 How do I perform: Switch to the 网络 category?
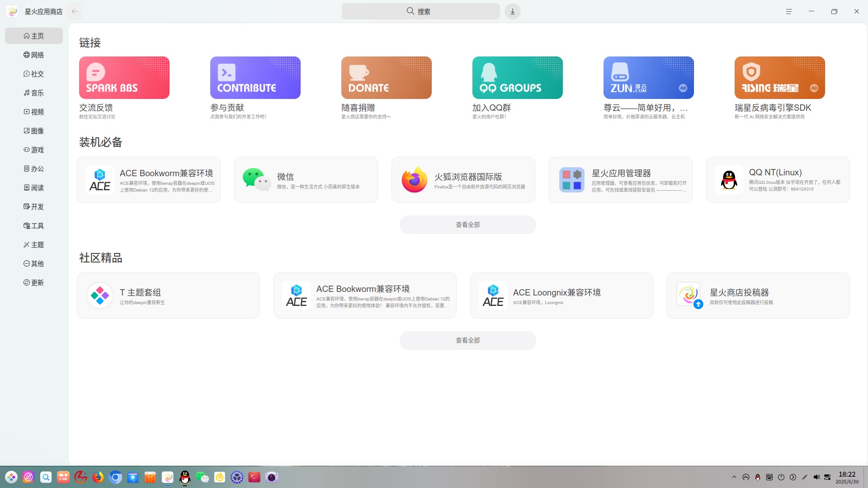click(x=34, y=55)
